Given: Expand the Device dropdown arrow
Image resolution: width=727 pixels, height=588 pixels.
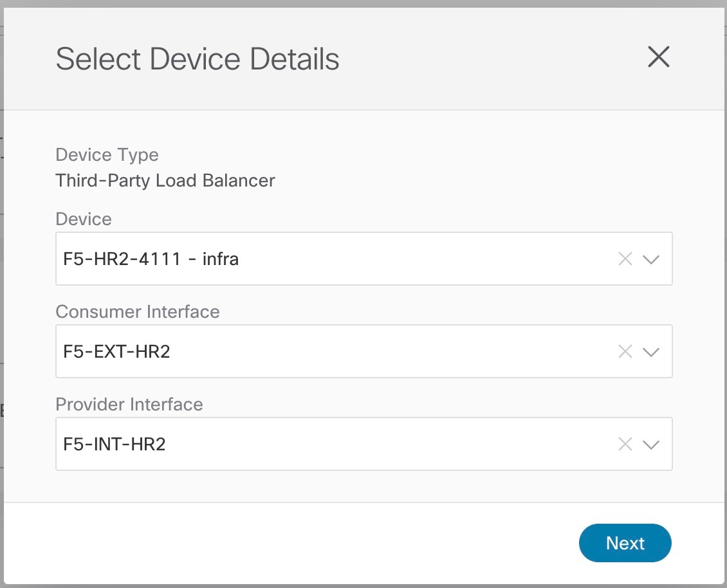Looking at the screenshot, I should click(651, 259).
